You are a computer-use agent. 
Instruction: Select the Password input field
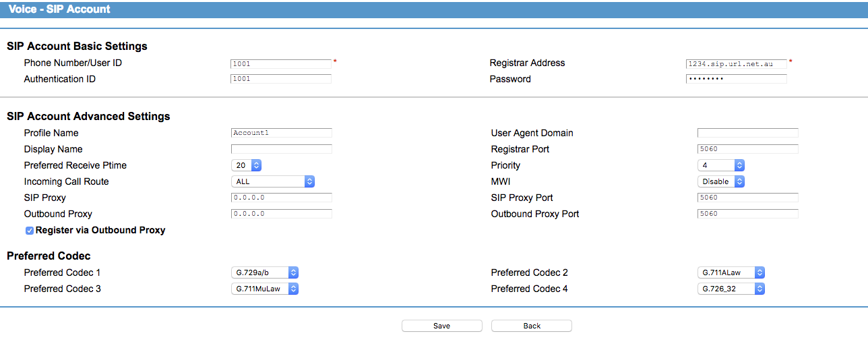(x=736, y=79)
